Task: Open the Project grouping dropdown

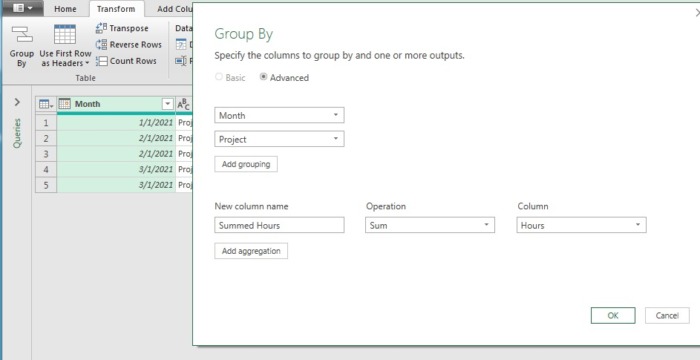Action: [279, 139]
